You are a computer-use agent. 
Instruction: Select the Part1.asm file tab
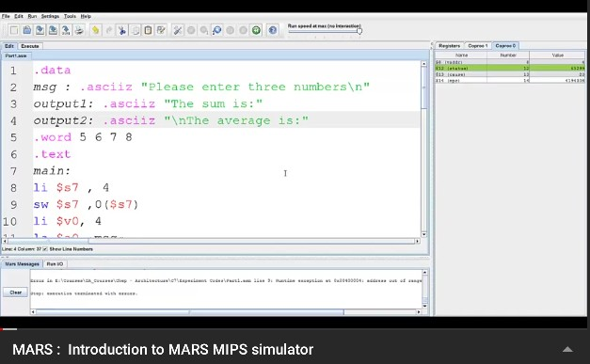pos(16,55)
